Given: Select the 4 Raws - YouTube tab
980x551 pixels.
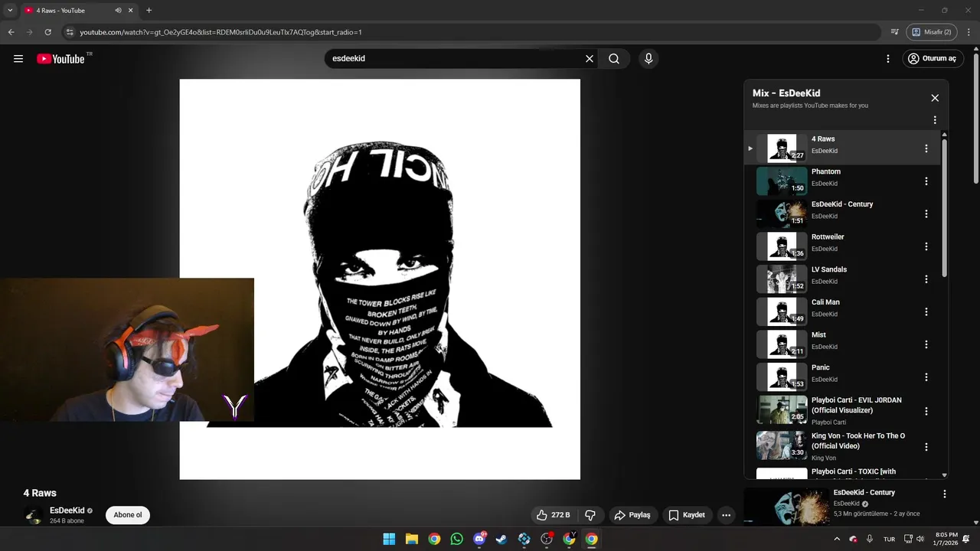Looking at the screenshot, I should click(79, 11).
